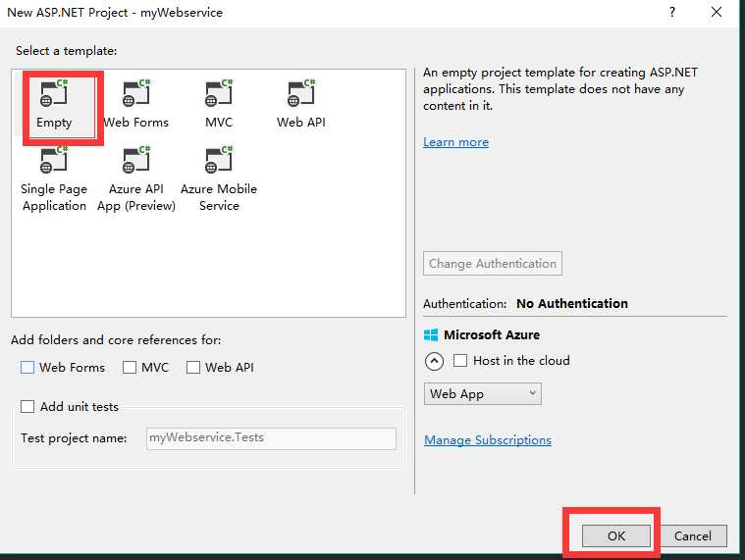Collapse the Microsoft Azure section chevron
This screenshot has height=560, width=745.
point(434,362)
